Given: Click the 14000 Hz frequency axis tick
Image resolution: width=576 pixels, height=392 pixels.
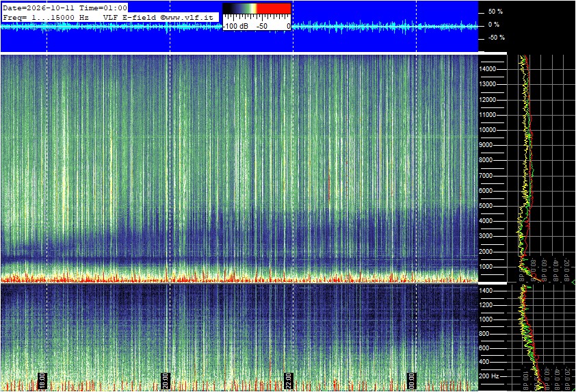Looking at the screenshot, I should 488,69.
